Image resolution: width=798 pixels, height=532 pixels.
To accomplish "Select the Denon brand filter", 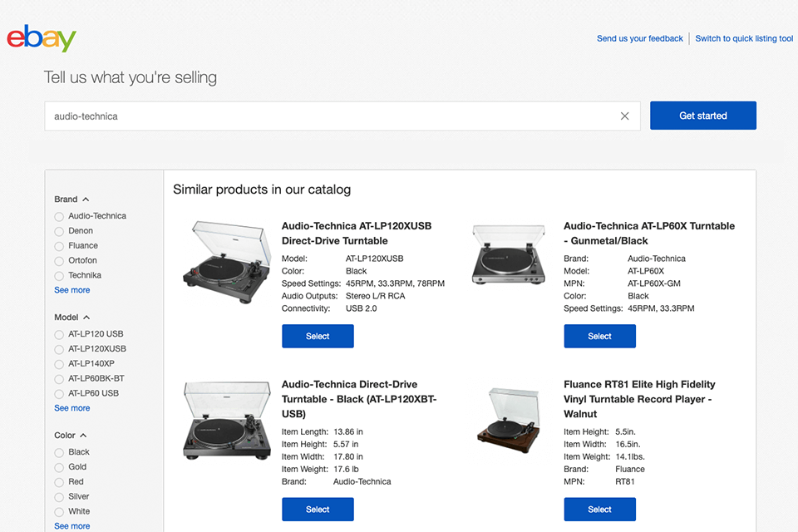I will coord(59,231).
